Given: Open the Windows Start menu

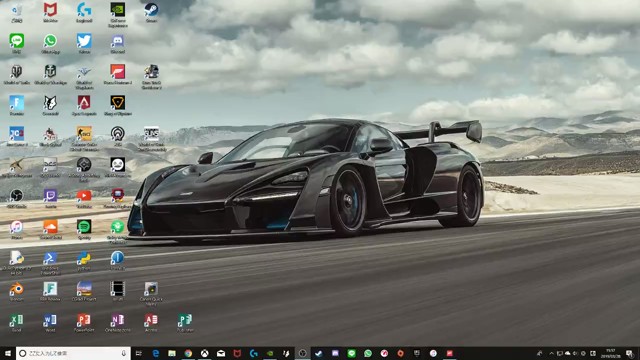Looking at the screenshot, I should (x=8, y=353).
